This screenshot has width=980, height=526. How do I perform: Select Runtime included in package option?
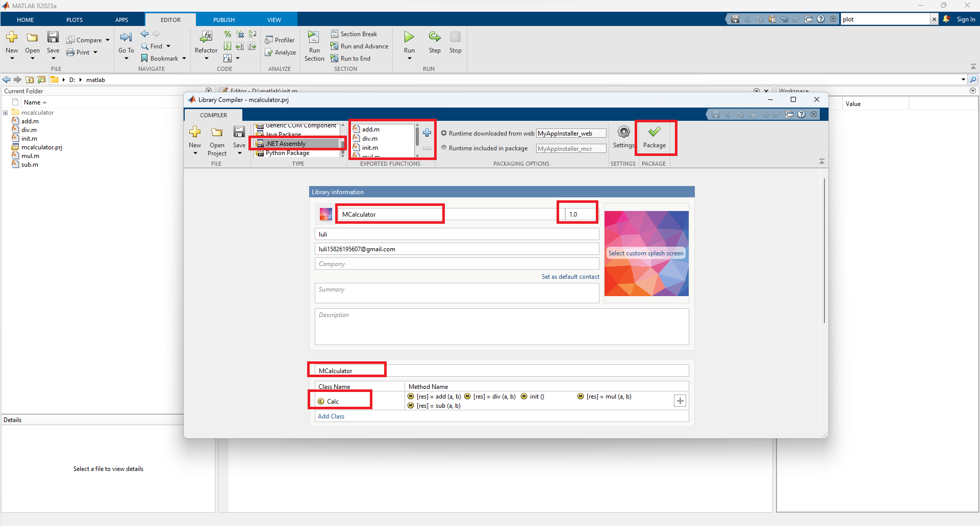tap(444, 148)
